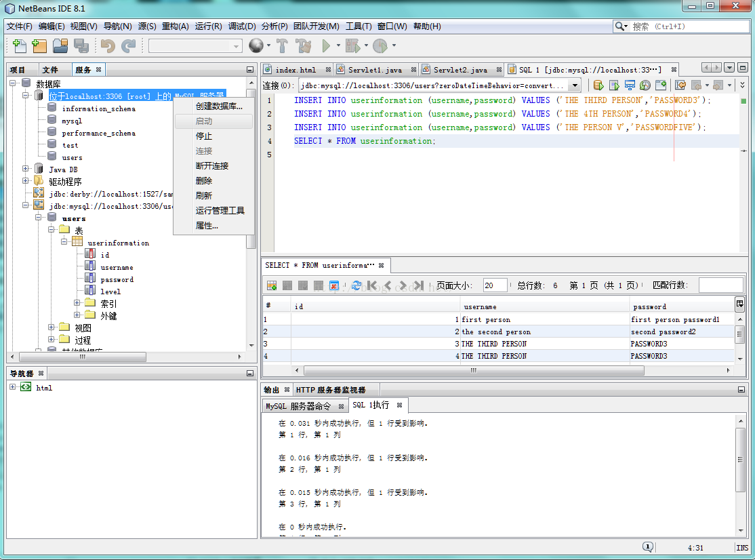
Task: Close the 服务 tab
Action: (98, 69)
